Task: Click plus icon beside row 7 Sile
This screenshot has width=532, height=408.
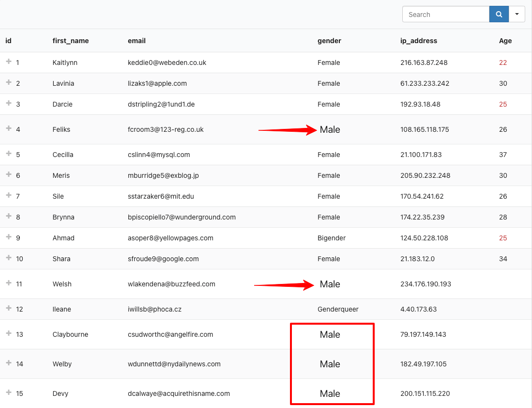Action: (x=8, y=196)
